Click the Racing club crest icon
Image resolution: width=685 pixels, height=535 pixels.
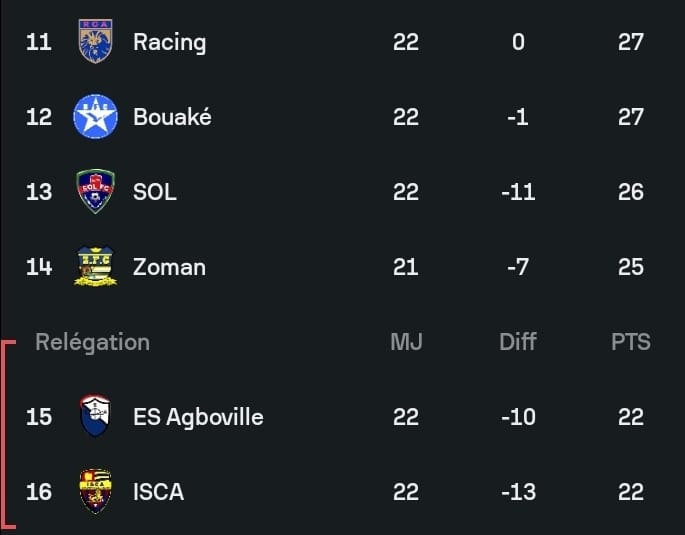click(95, 42)
